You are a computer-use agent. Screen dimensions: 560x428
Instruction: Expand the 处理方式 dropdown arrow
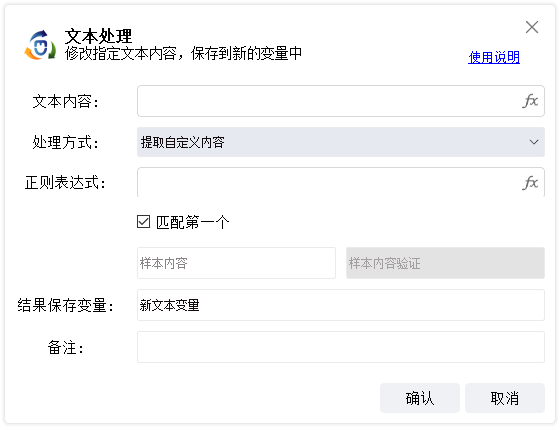[534, 142]
